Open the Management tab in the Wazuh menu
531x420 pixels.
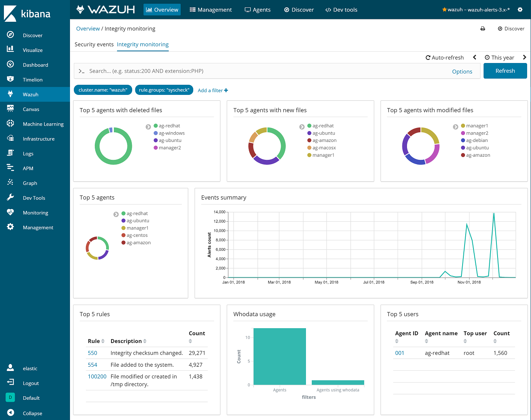pyautogui.click(x=211, y=10)
